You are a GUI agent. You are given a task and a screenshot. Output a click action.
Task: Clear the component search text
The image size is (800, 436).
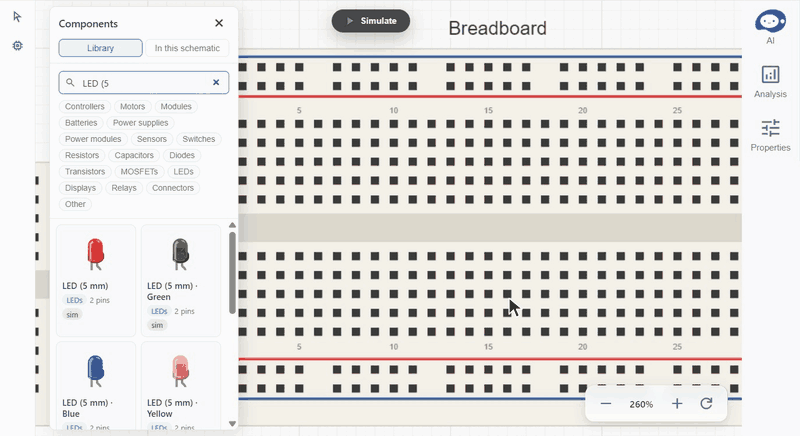click(x=216, y=82)
